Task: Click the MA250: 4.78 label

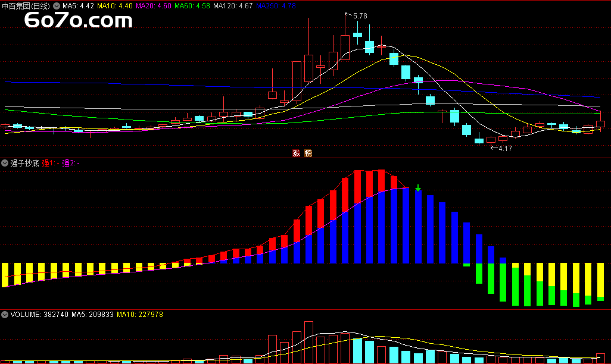Action: click(276, 6)
